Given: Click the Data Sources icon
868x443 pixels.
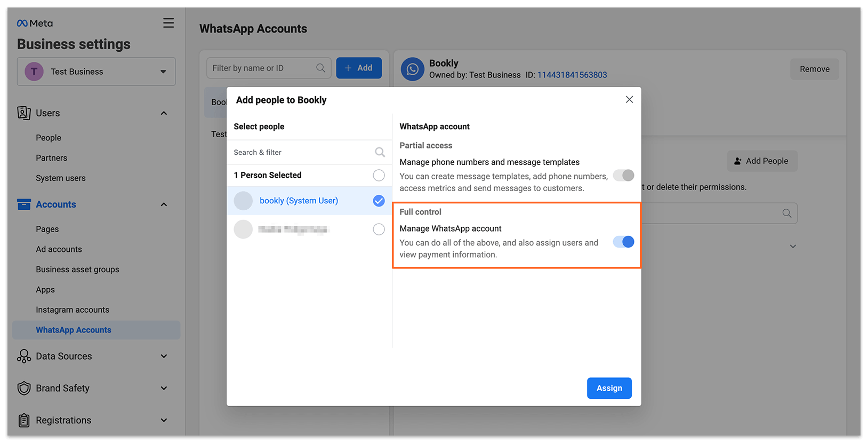Looking at the screenshot, I should click(x=24, y=356).
